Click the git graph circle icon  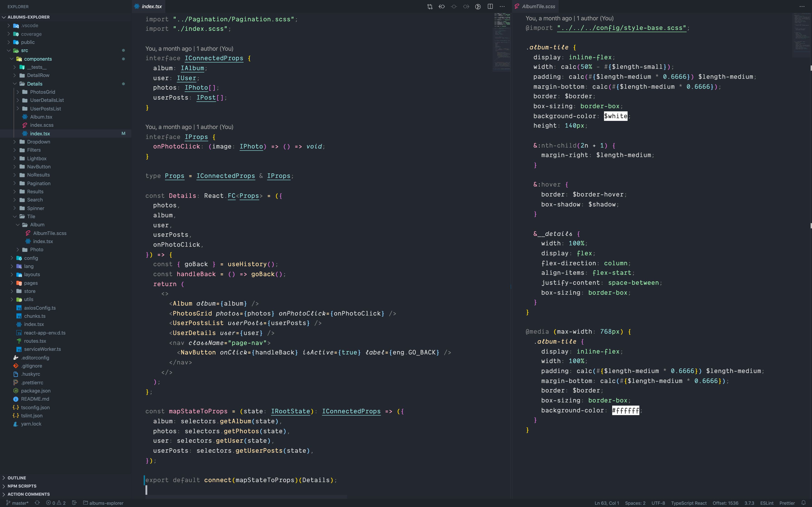click(x=478, y=6)
